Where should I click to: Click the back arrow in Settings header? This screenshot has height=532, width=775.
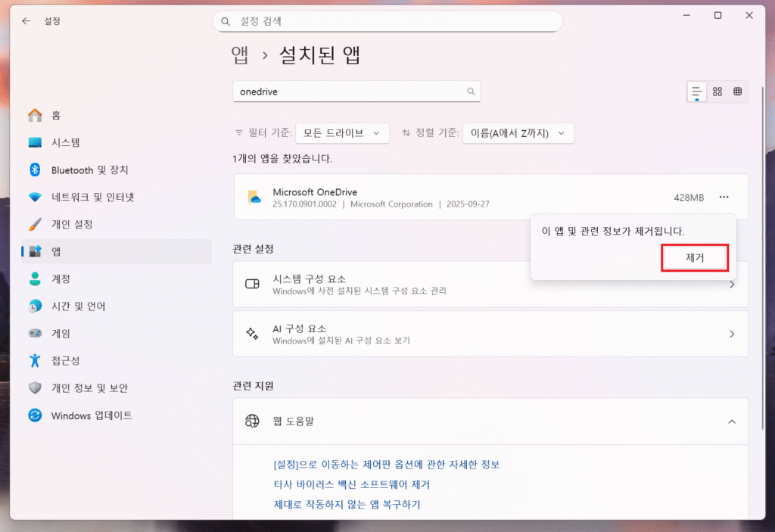(26, 20)
